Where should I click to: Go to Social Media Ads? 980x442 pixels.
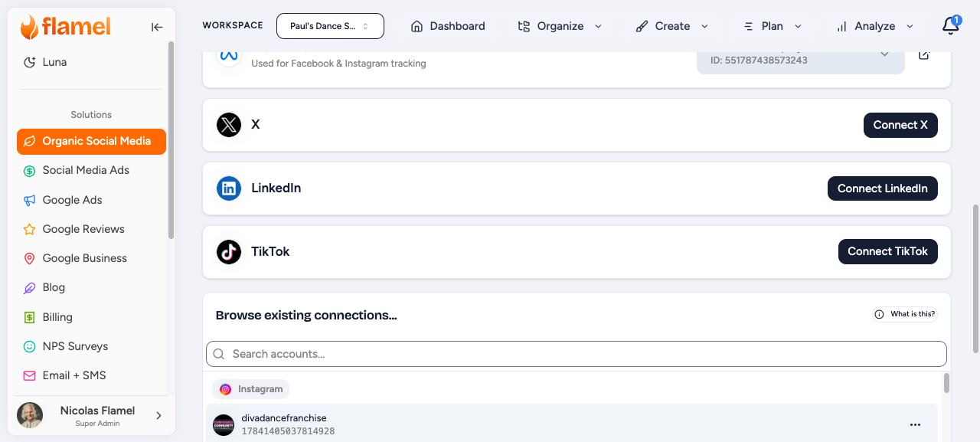coord(91,171)
